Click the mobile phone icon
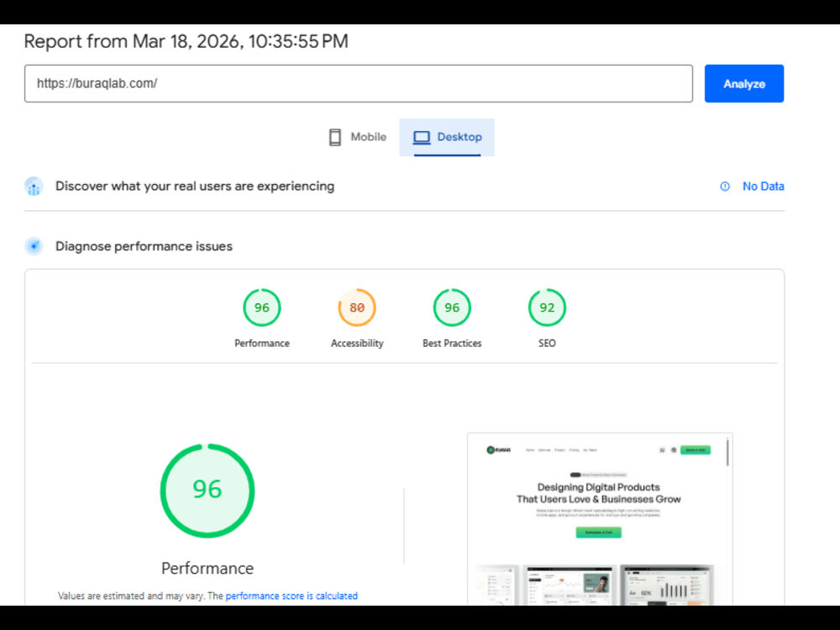Image resolution: width=840 pixels, height=630 pixels. (335, 137)
